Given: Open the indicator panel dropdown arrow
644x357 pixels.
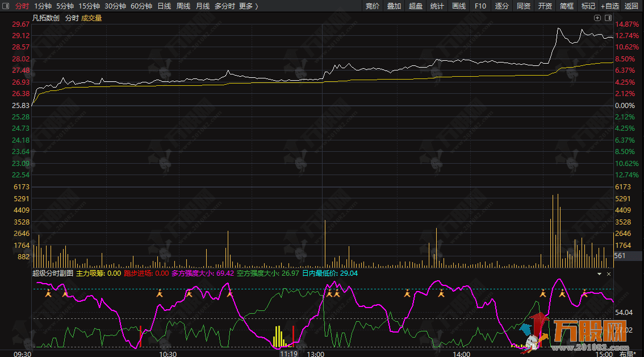Looking at the screenshot, I should click(x=599, y=273).
